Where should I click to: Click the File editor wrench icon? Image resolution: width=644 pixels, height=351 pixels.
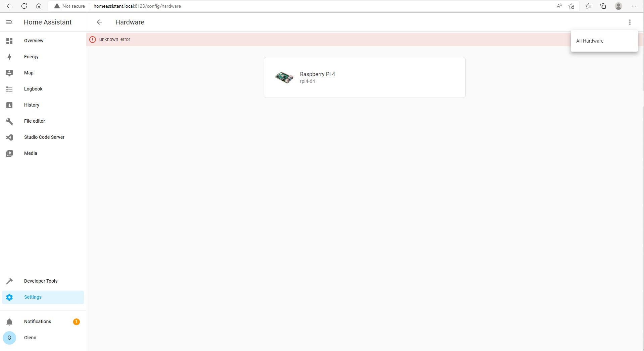9,121
